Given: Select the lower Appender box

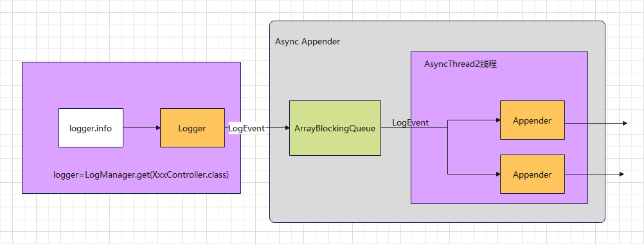Looking at the screenshot, I should pos(532,174).
